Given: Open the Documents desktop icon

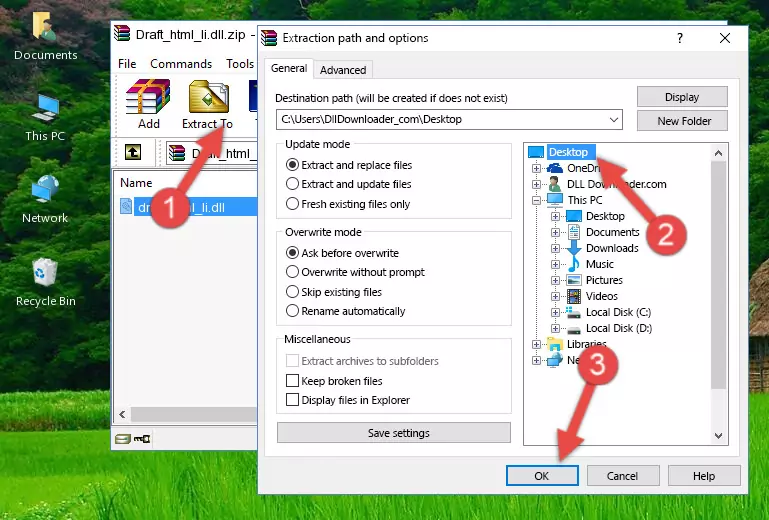Looking at the screenshot, I should (x=44, y=26).
